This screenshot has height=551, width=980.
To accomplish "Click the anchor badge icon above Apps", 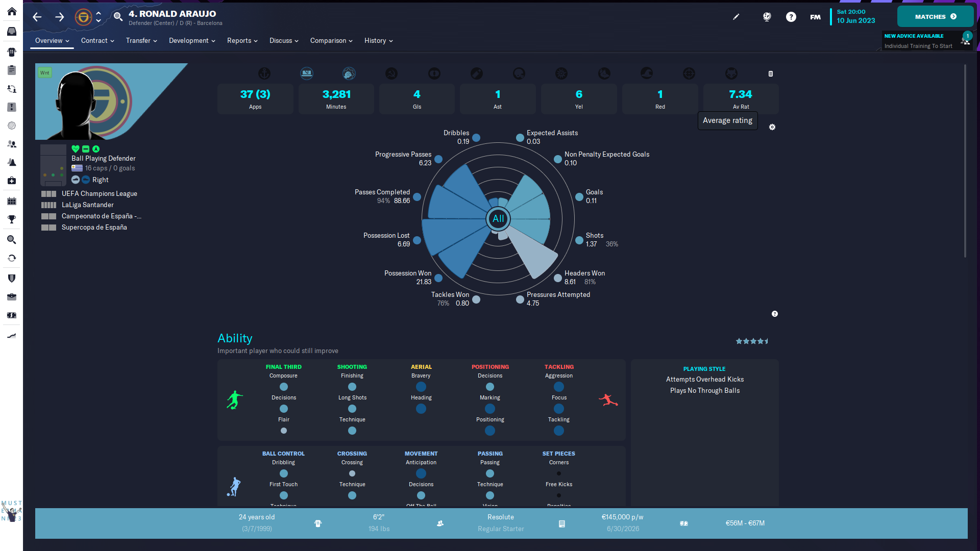I will point(264,73).
